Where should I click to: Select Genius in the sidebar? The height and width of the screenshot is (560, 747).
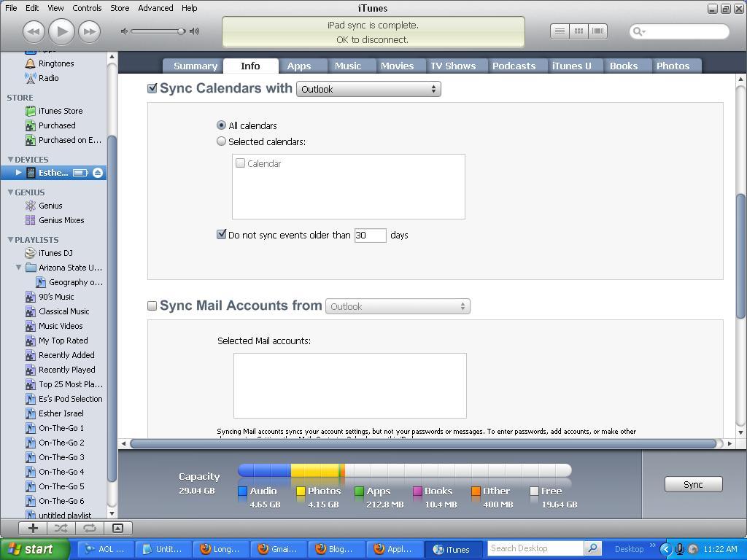click(x=49, y=206)
